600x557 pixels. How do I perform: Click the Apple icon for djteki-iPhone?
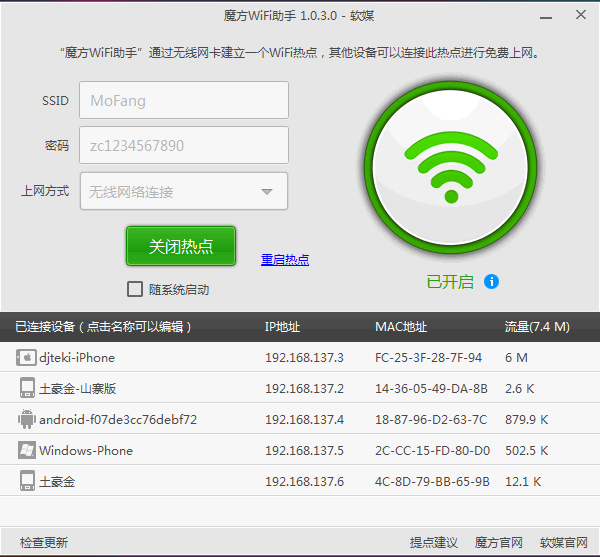[x=26, y=357]
